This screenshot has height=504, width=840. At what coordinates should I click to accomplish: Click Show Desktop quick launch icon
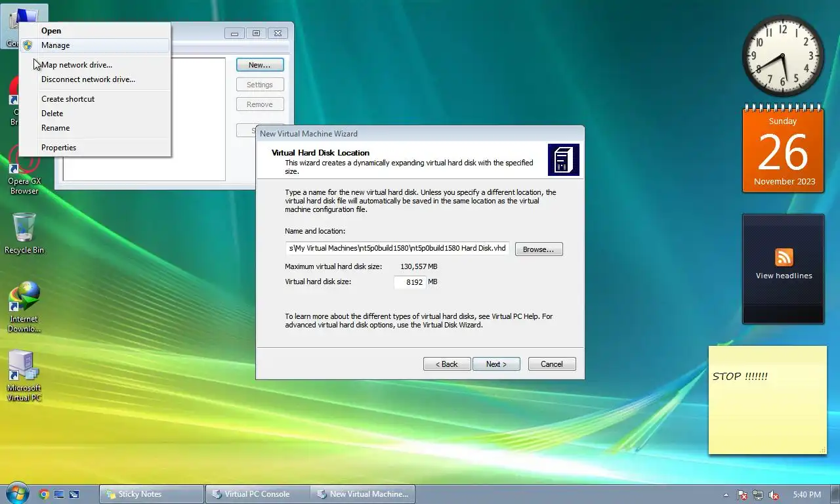pos(59,494)
